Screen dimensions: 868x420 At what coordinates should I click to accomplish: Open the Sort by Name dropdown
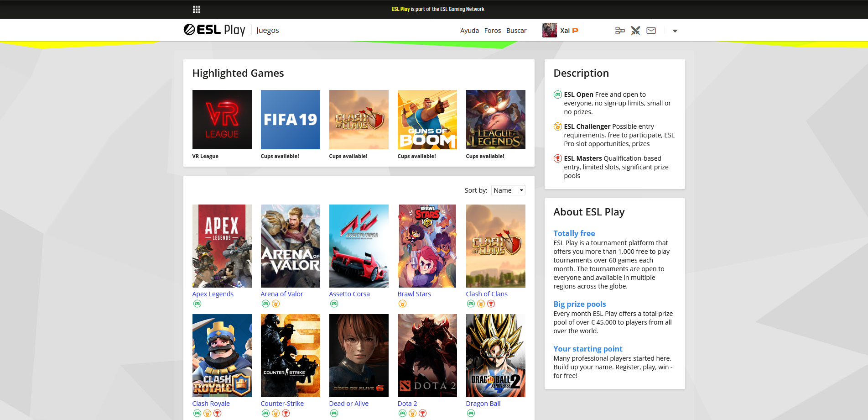click(x=508, y=190)
